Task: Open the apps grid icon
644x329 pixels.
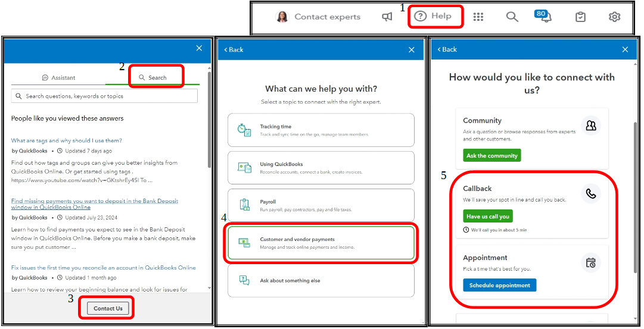Action: 478,17
